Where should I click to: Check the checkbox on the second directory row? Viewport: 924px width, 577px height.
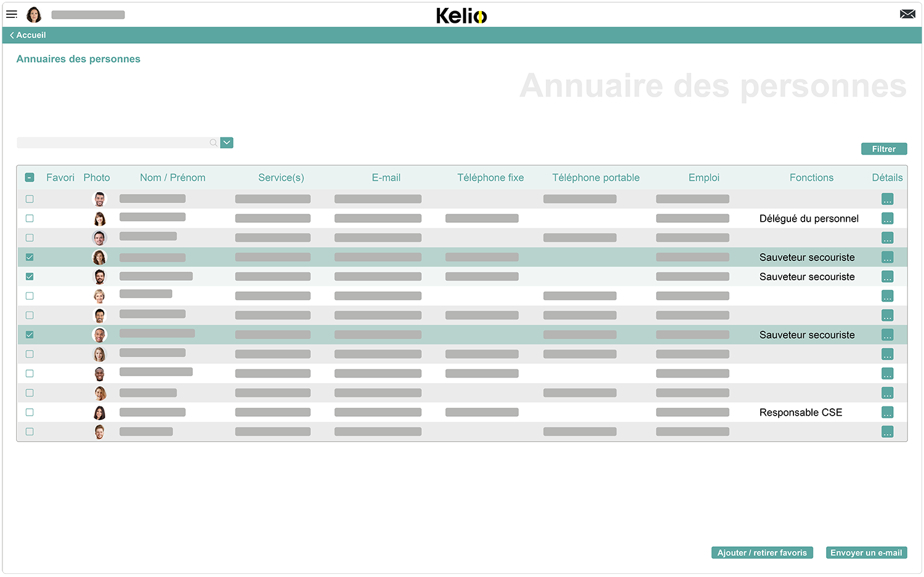click(x=29, y=218)
